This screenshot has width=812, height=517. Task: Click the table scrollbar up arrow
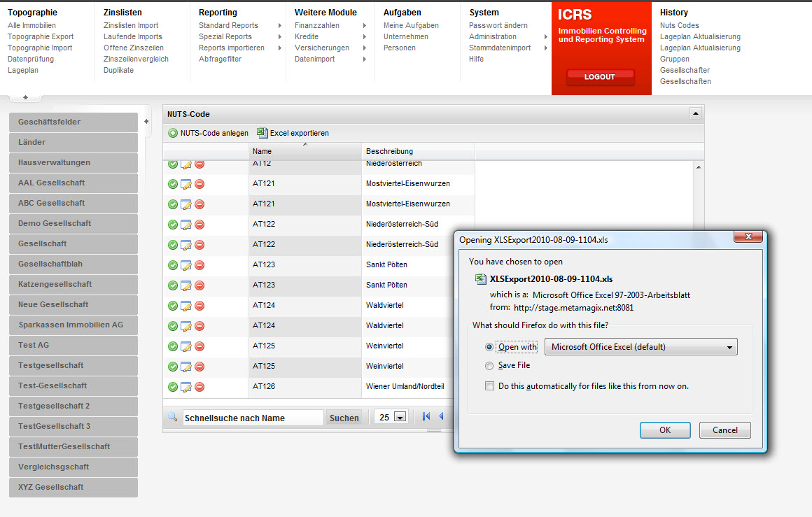(x=699, y=167)
